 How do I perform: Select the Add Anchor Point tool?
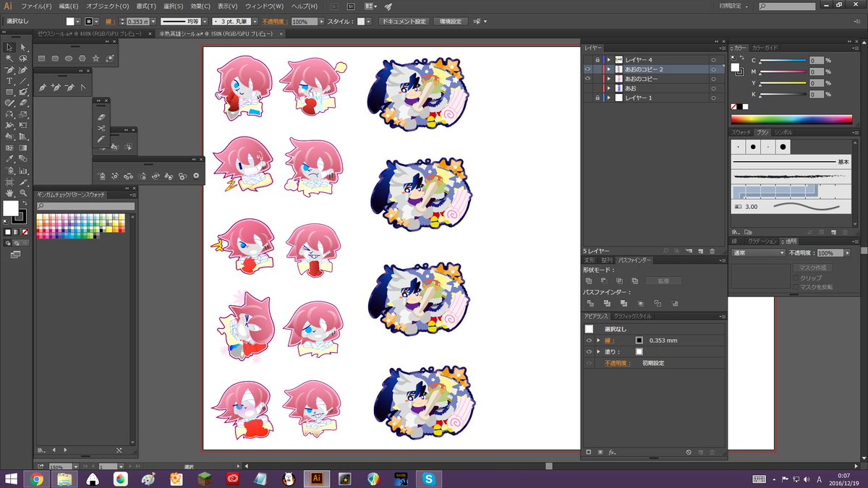tap(56, 87)
